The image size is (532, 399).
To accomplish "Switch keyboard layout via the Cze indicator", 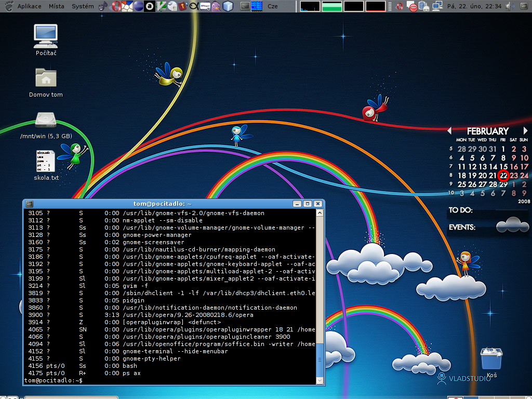I will click(x=272, y=6).
